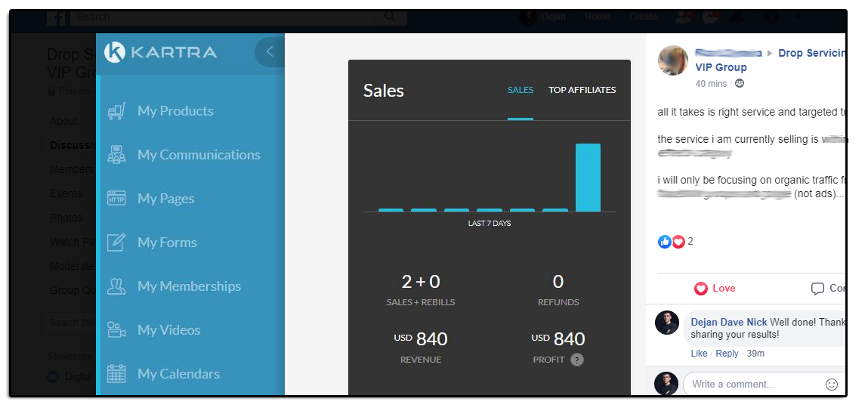868x411 pixels.
Task: Reply to the Dejan Dave Nick comment
Action: pyautogui.click(x=727, y=354)
